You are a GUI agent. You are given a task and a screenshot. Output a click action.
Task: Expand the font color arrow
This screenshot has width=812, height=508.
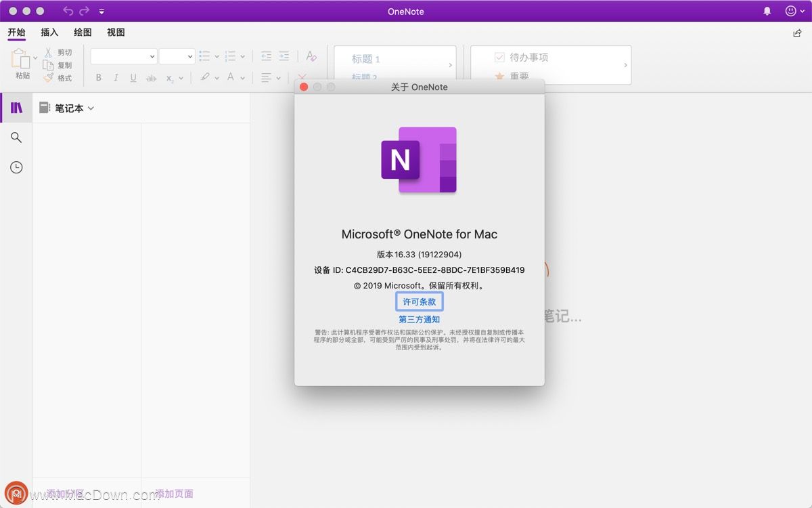(x=242, y=78)
